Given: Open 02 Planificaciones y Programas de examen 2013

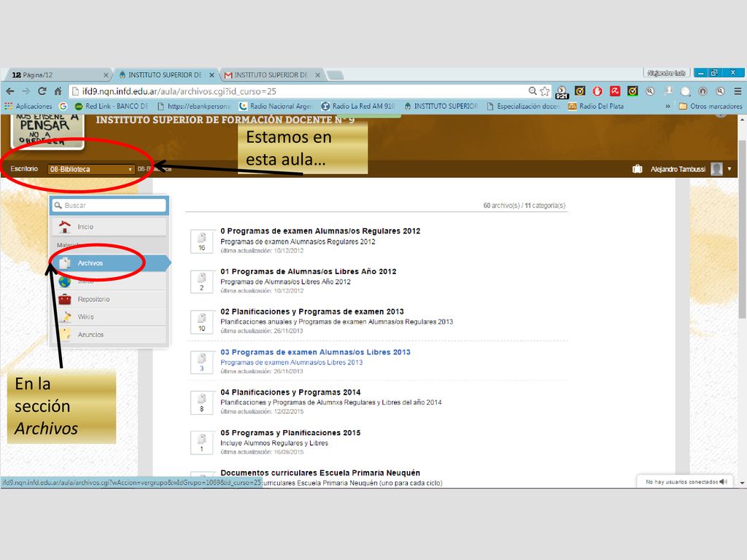Looking at the screenshot, I should (312, 311).
